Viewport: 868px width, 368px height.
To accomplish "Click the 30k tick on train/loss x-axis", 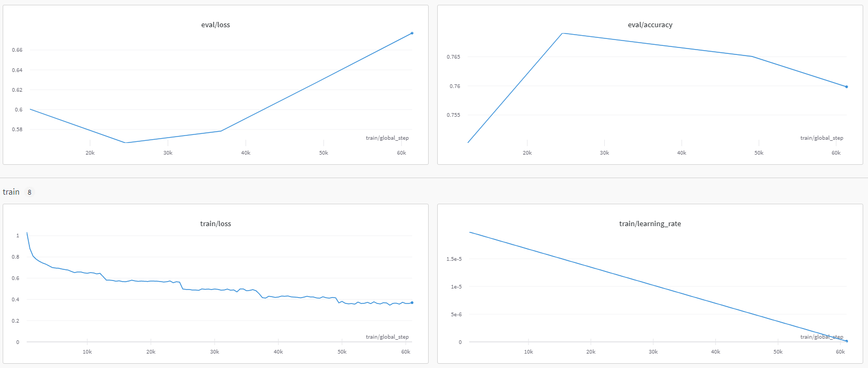I will (215, 352).
